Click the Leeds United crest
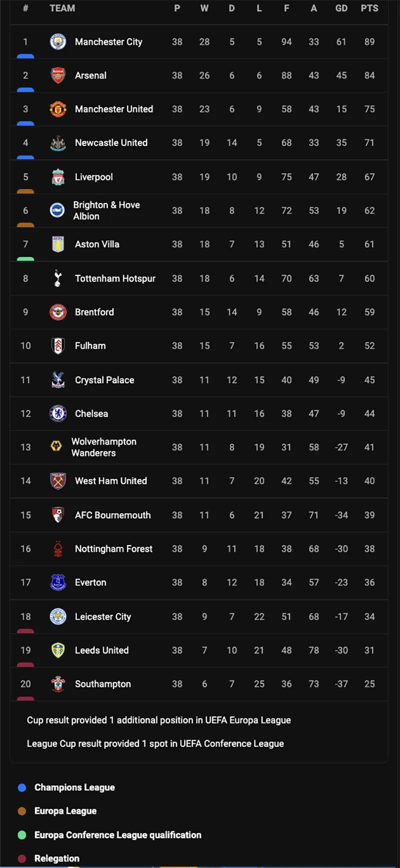Image resolution: width=400 pixels, height=868 pixels. click(58, 650)
